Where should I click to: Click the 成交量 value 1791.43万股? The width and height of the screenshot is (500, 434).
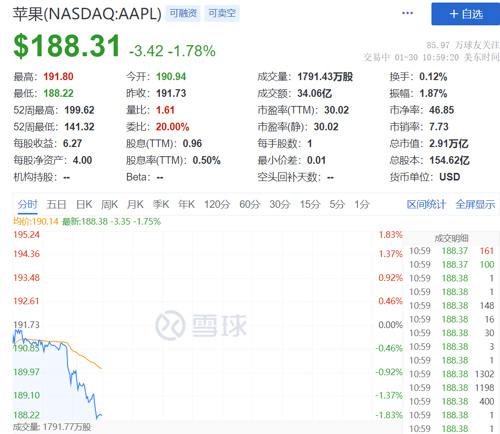coord(325,77)
